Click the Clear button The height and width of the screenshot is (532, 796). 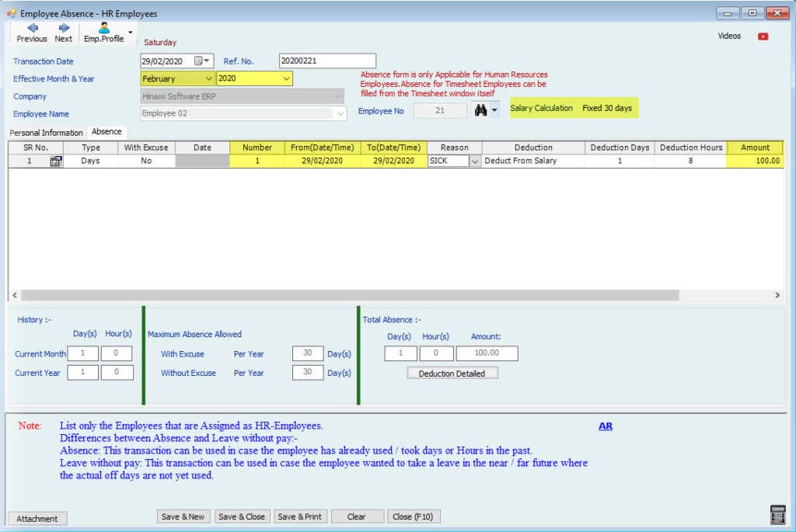coord(356,516)
